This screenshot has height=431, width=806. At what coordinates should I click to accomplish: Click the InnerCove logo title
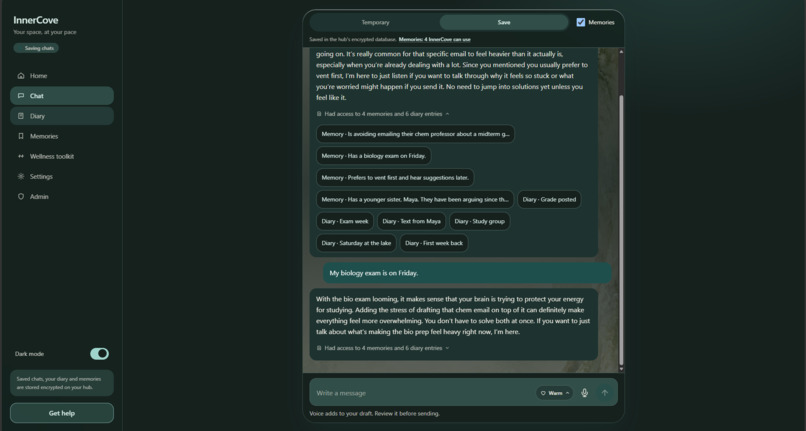pyautogui.click(x=35, y=21)
